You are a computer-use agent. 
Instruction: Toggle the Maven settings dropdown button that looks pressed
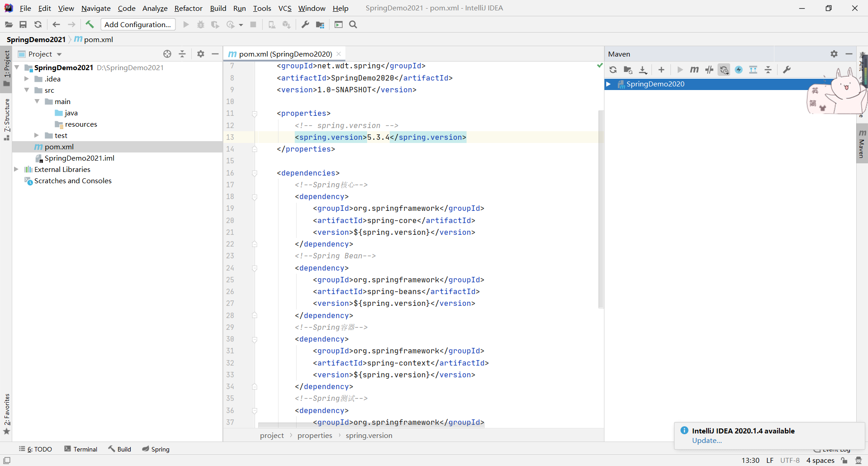pyautogui.click(x=724, y=70)
